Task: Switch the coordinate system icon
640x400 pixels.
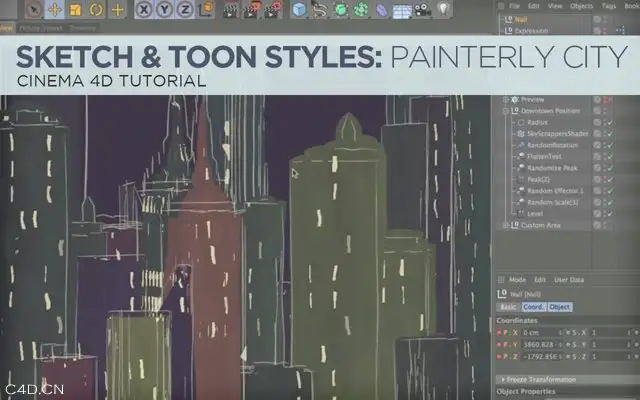Action: 206,9
